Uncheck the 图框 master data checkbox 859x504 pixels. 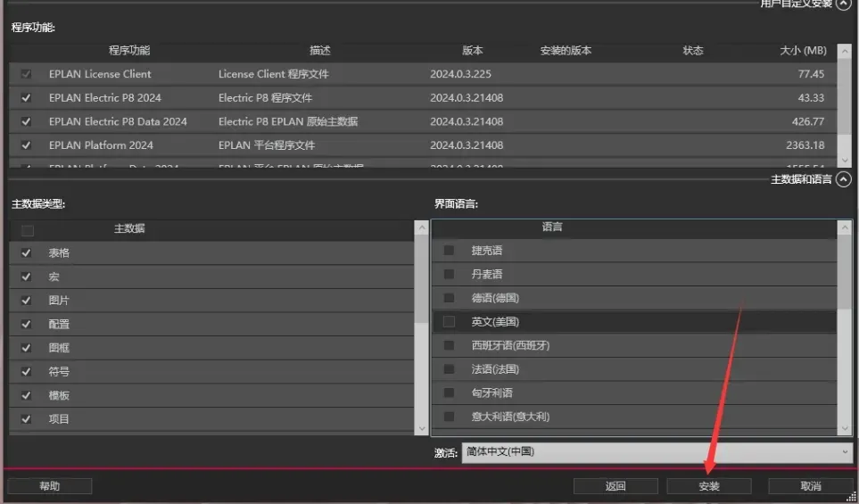26,348
